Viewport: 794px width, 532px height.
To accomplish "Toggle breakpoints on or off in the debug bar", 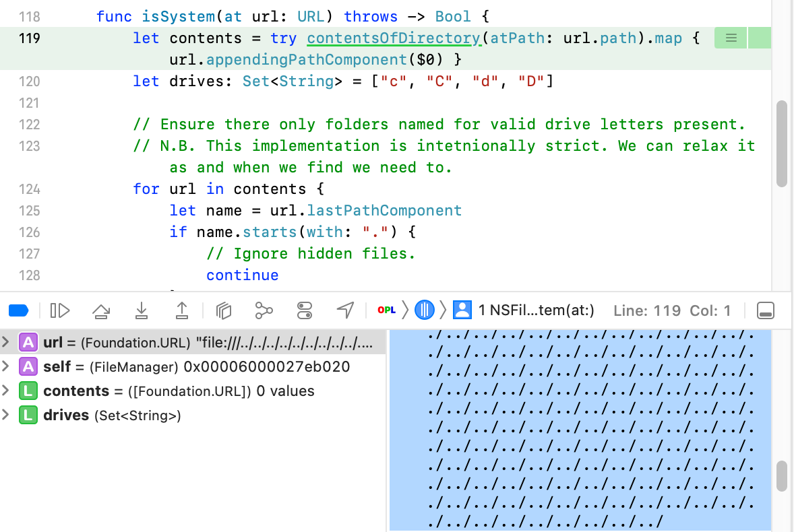I will 19,310.
